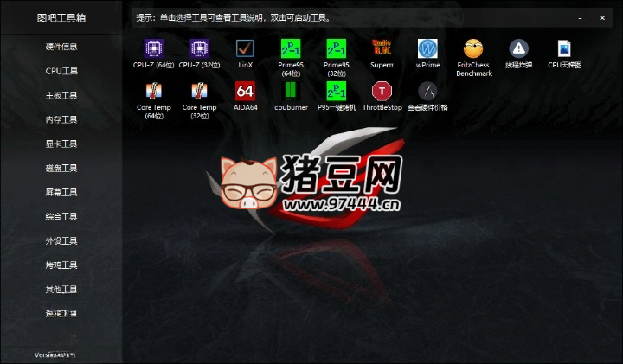Image resolution: width=623 pixels, height=364 pixels.
Task: Close the toolbox window
Action: point(602,18)
